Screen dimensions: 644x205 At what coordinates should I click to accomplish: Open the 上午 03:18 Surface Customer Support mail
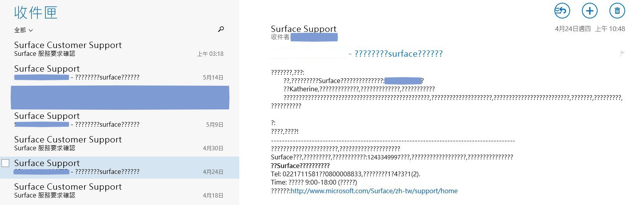tap(118, 49)
